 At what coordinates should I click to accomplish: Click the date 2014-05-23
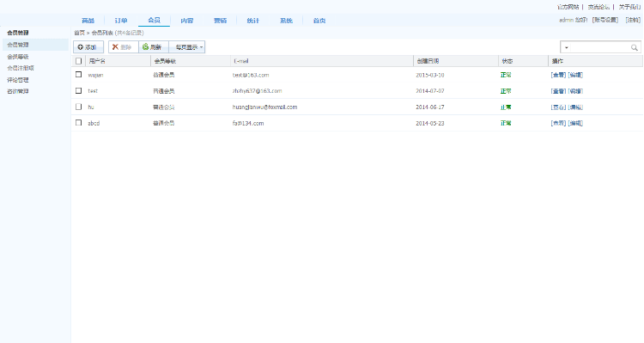pos(430,123)
